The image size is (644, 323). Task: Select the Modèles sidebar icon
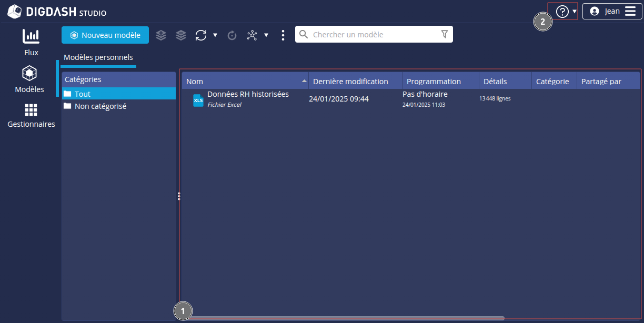click(x=29, y=79)
